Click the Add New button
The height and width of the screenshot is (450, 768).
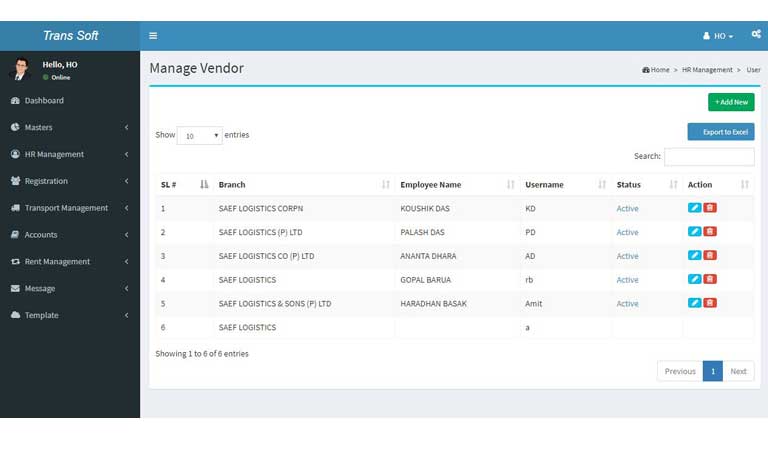point(731,102)
